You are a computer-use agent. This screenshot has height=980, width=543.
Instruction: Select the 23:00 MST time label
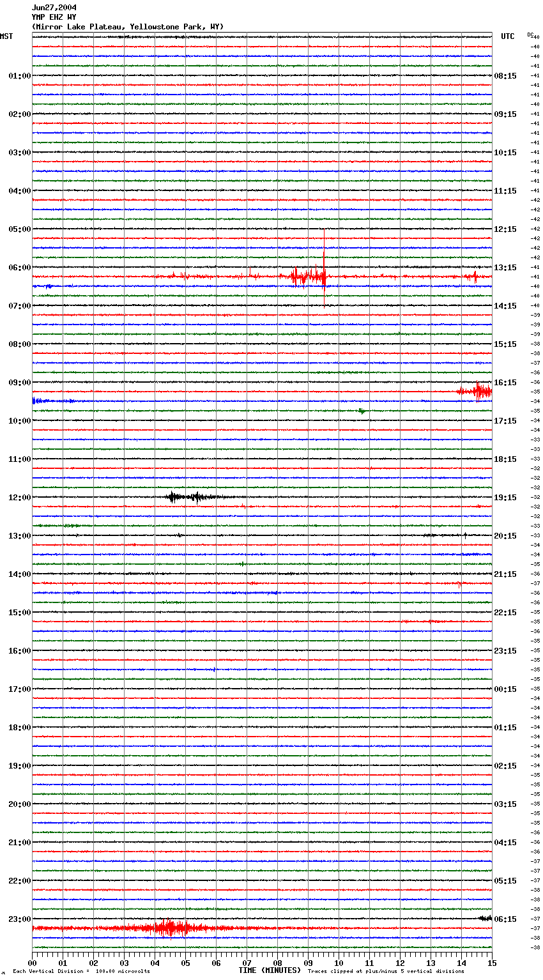pyautogui.click(x=20, y=919)
